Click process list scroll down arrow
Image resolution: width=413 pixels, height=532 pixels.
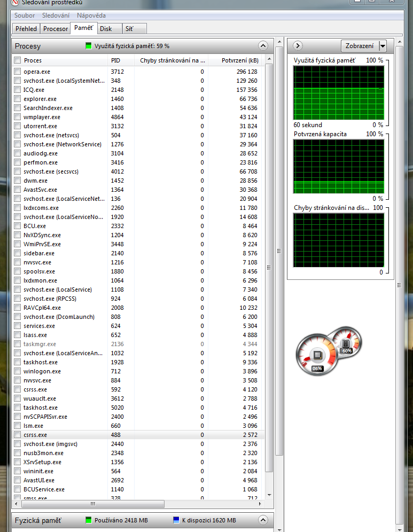(269, 495)
